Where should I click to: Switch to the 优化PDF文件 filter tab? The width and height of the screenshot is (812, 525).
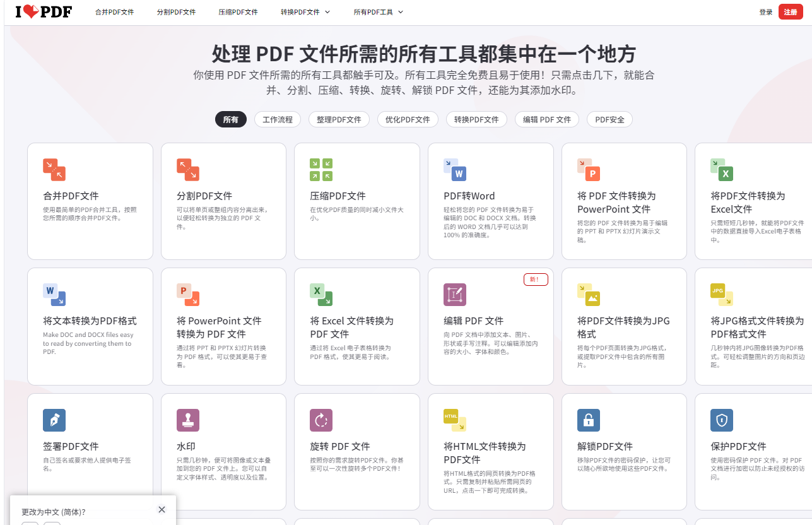[x=408, y=119]
